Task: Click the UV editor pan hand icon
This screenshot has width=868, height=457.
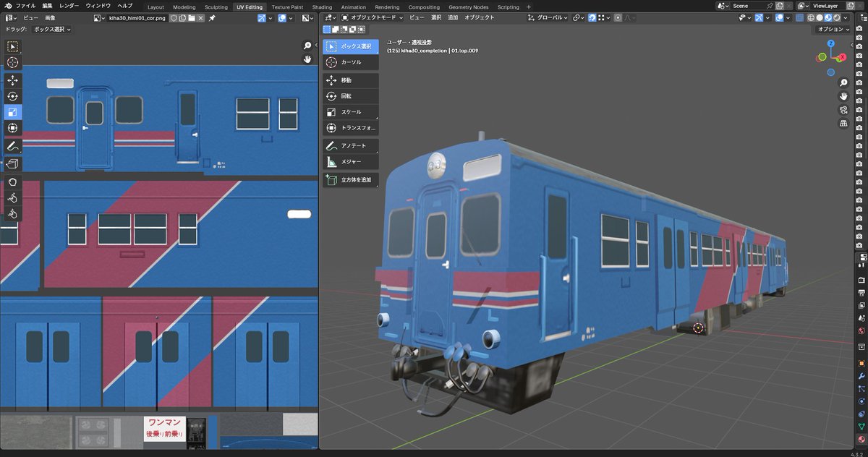Action: (x=307, y=59)
